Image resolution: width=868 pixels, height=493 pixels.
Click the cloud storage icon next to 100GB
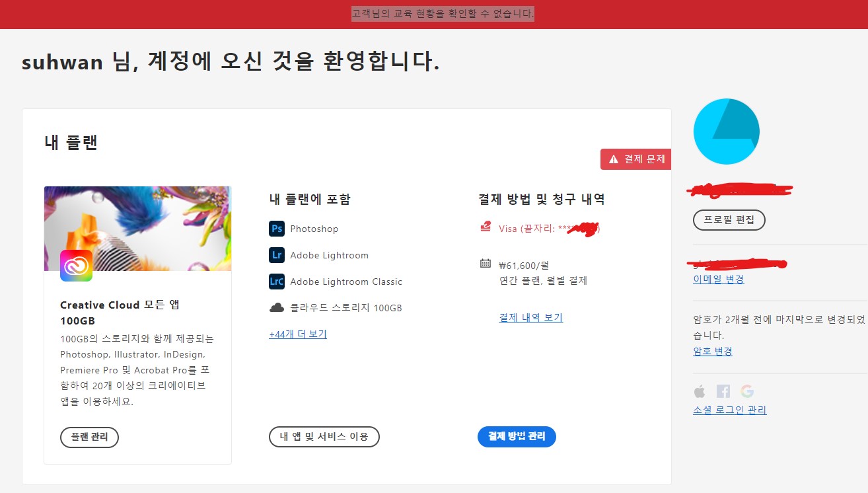click(277, 307)
